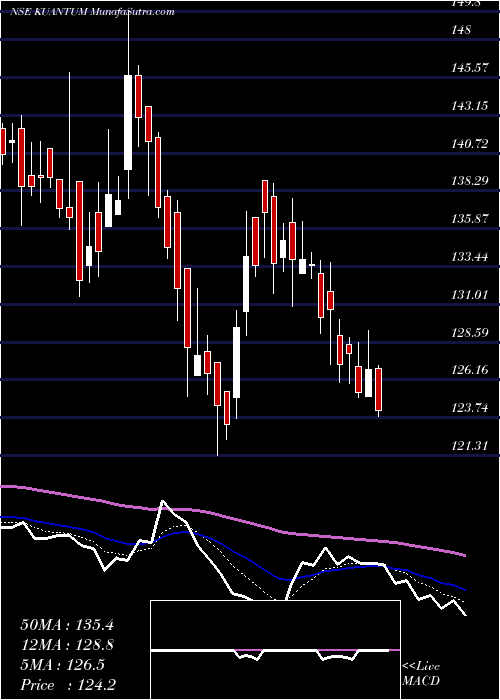
Task: Click the 148 price axis label
Action: (461, 30)
